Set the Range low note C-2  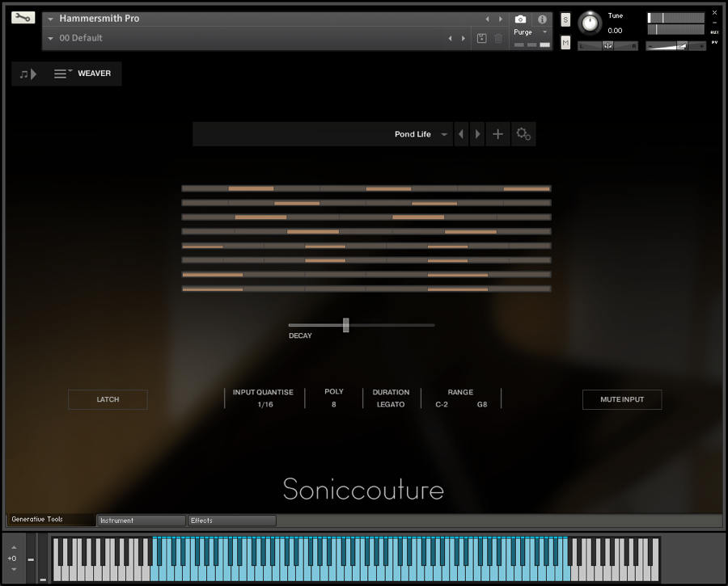coord(442,405)
